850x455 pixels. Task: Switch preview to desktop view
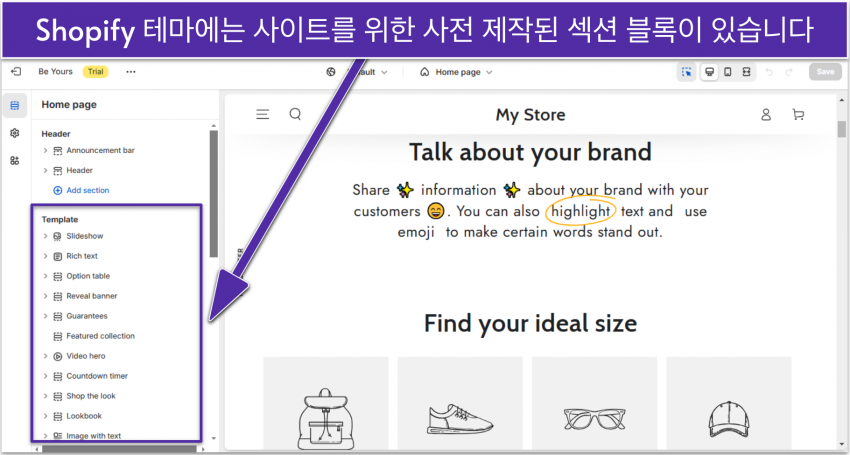click(709, 72)
